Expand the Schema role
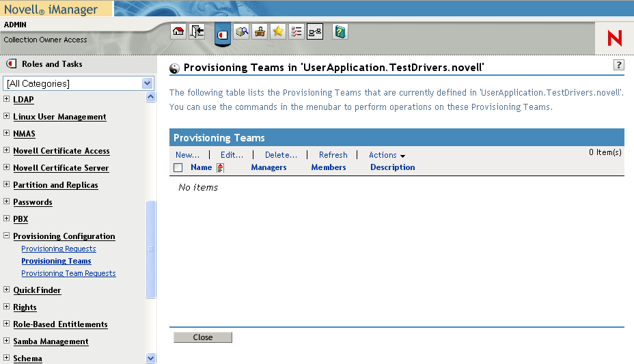634x364 pixels. (6, 358)
